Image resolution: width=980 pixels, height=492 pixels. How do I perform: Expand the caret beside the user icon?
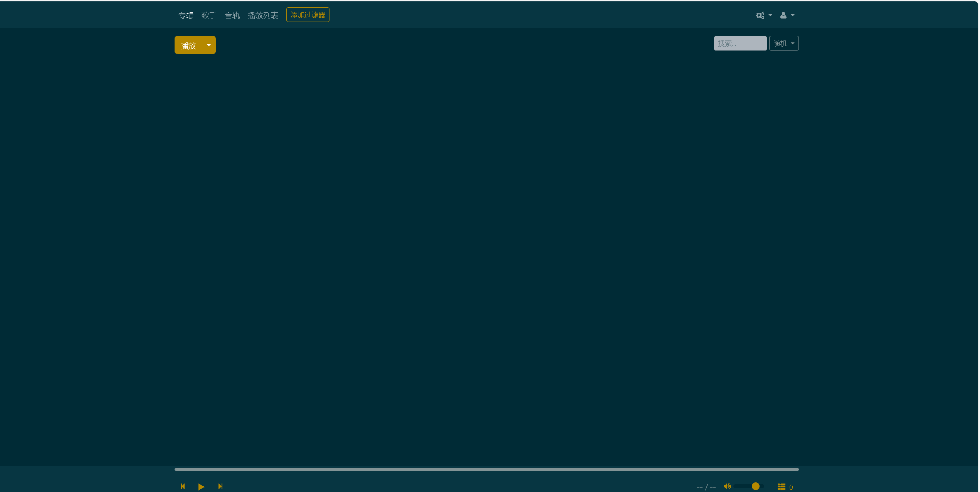793,15
